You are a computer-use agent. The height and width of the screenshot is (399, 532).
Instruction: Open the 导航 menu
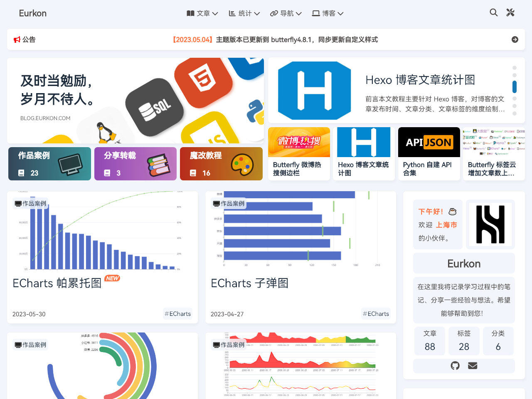point(286,13)
